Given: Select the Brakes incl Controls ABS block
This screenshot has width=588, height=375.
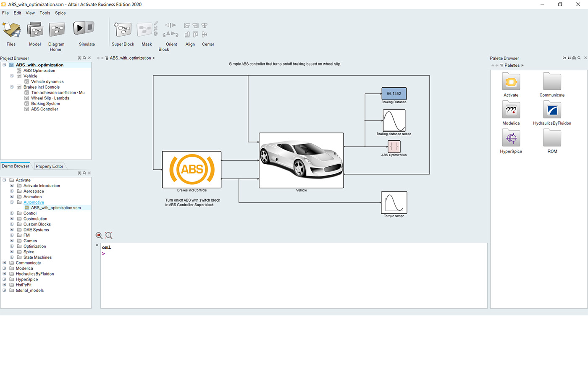Looking at the screenshot, I should (x=192, y=170).
